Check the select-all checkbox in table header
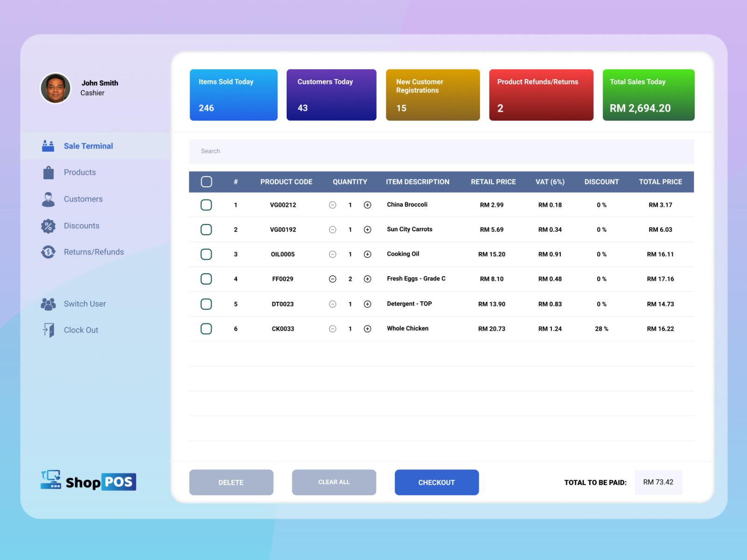This screenshot has width=747, height=560. point(206,182)
